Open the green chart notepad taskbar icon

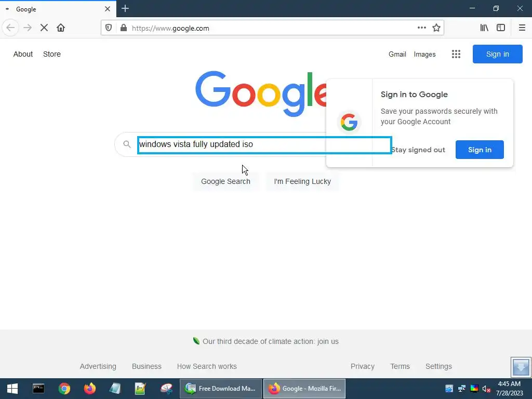coord(140,389)
